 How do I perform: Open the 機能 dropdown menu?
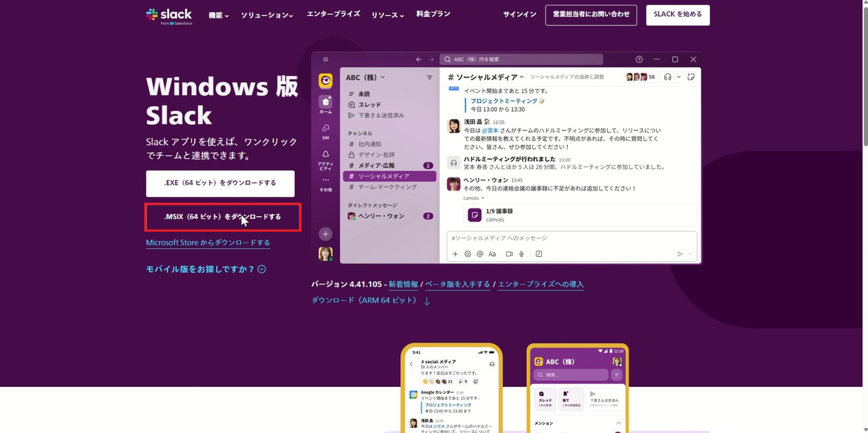[218, 15]
